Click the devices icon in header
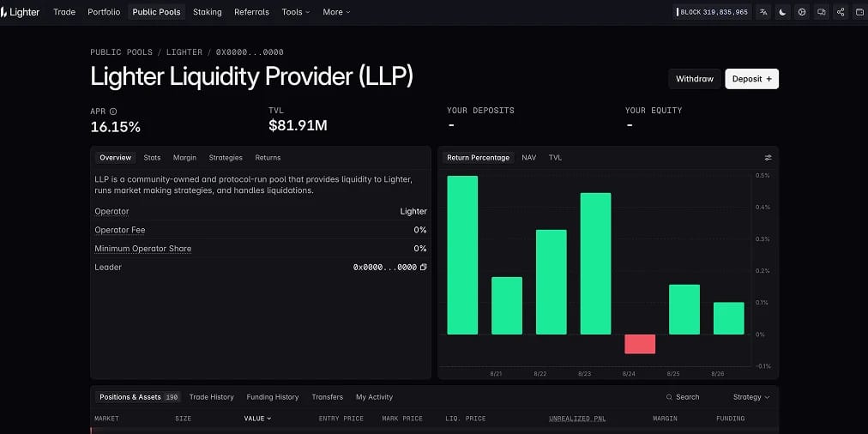 822,12
